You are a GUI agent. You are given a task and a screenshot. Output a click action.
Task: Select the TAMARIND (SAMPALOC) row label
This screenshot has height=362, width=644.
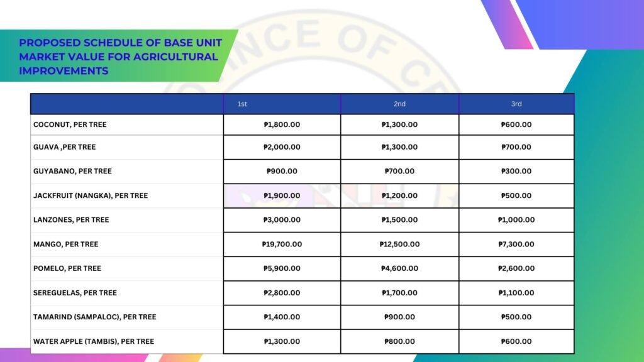94,317
